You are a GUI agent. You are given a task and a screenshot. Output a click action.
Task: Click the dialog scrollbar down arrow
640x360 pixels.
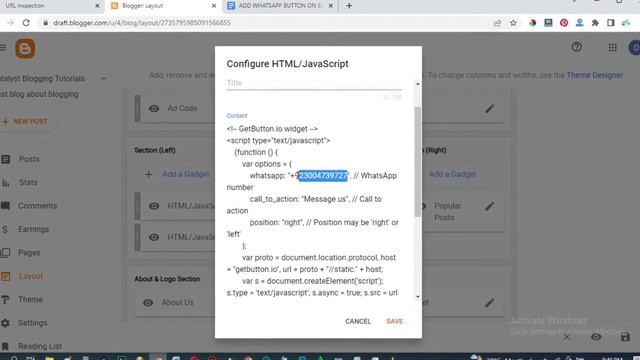[418, 297]
